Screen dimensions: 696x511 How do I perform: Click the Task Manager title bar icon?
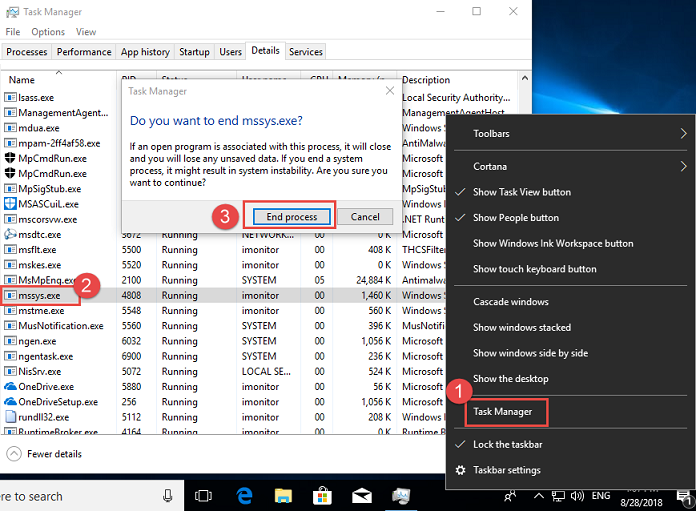coord(12,12)
